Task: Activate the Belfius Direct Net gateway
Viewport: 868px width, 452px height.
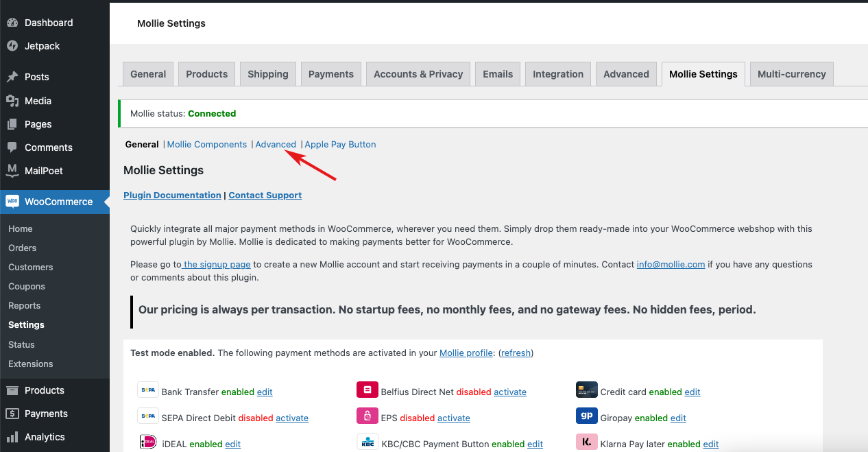Action: coord(509,392)
